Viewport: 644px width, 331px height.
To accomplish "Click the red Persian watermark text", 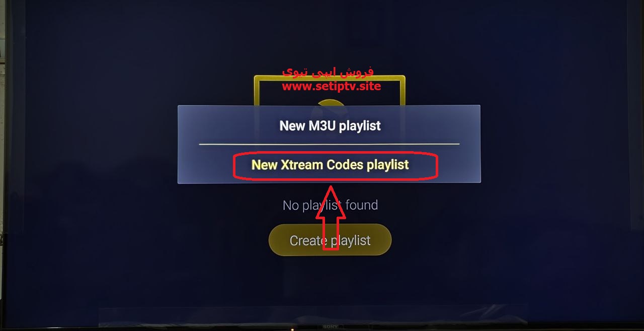I will 328,72.
